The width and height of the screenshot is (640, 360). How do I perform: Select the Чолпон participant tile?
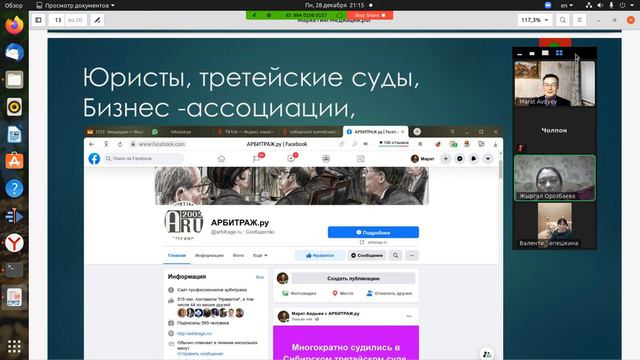point(554,131)
